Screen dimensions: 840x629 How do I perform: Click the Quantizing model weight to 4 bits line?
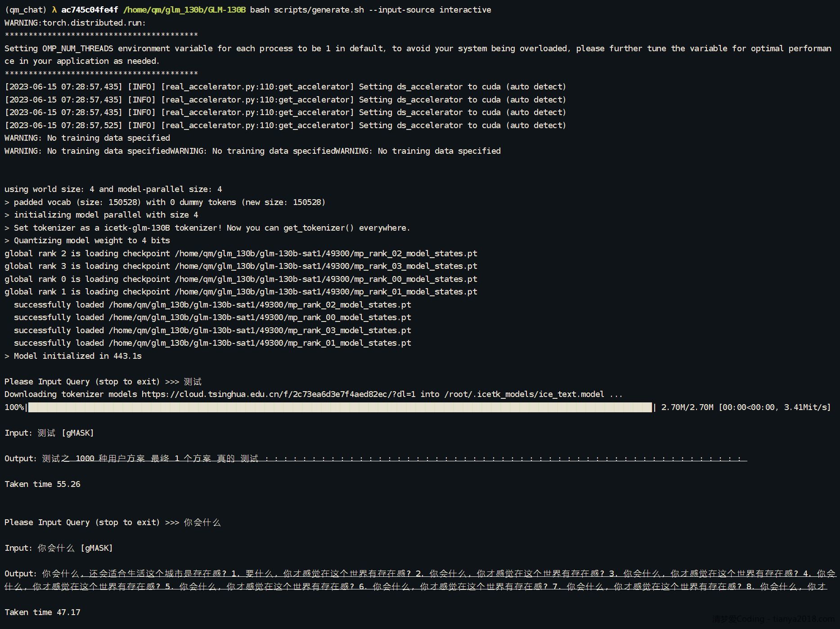pyautogui.click(x=87, y=241)
